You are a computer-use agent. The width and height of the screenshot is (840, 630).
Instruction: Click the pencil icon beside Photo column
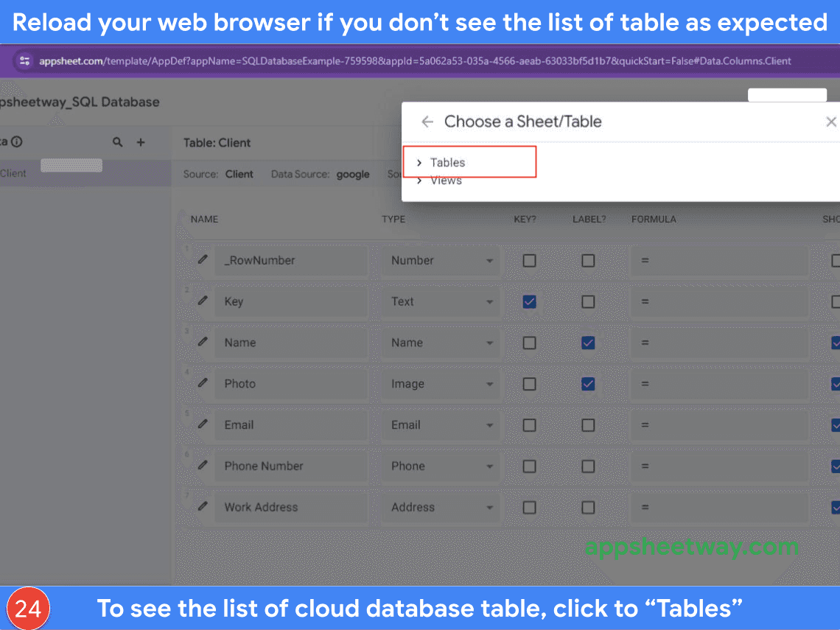[x=203, y=383]
